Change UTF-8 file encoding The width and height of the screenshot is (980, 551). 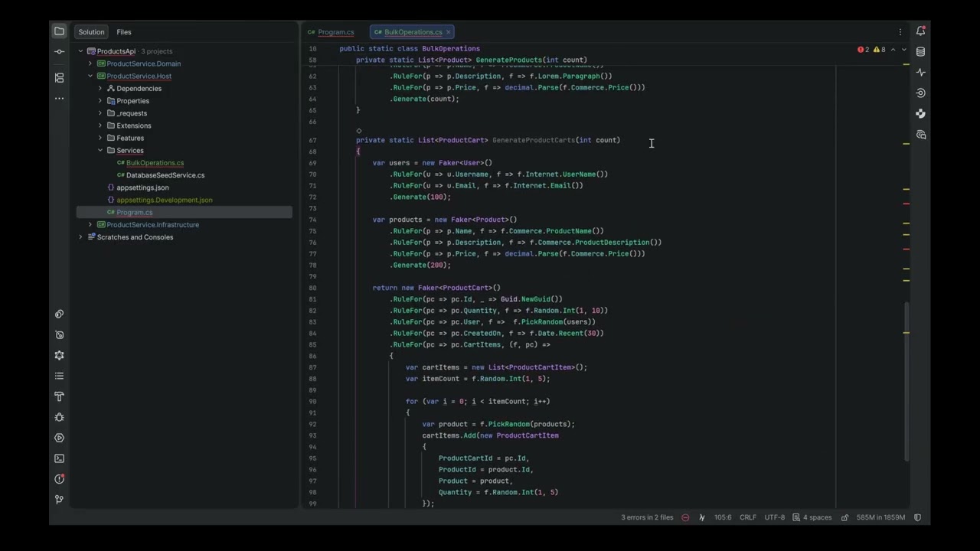774,517
